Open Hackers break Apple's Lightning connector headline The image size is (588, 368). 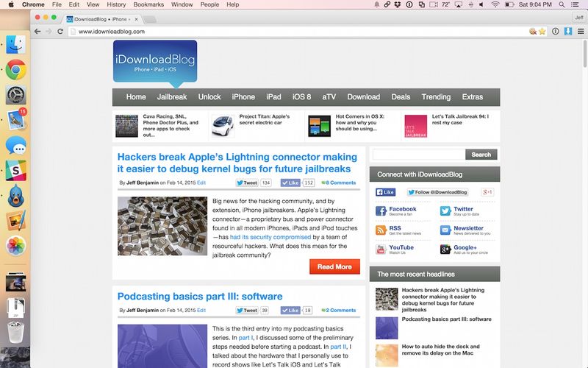[237, 163]
